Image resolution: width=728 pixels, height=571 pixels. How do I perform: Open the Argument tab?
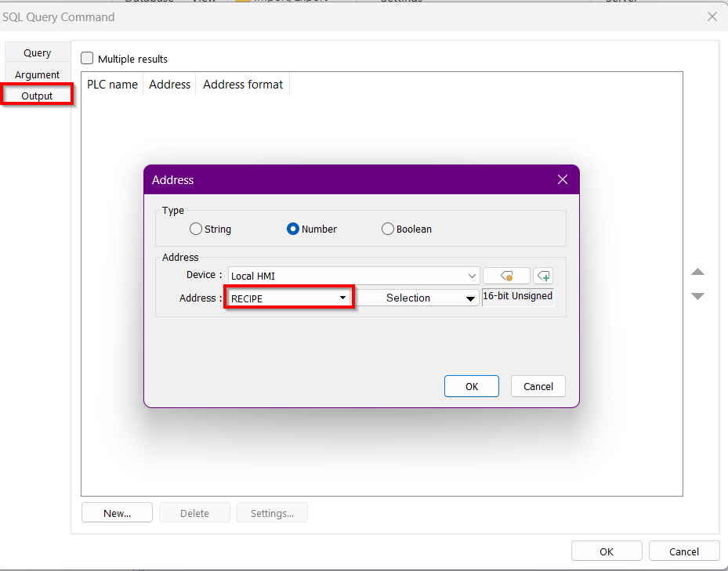(x=38, y=75)
